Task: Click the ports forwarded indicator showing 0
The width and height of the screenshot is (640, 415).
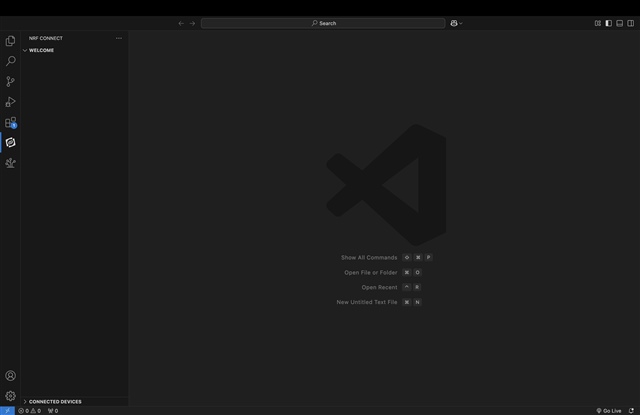Action: (53, 411)
